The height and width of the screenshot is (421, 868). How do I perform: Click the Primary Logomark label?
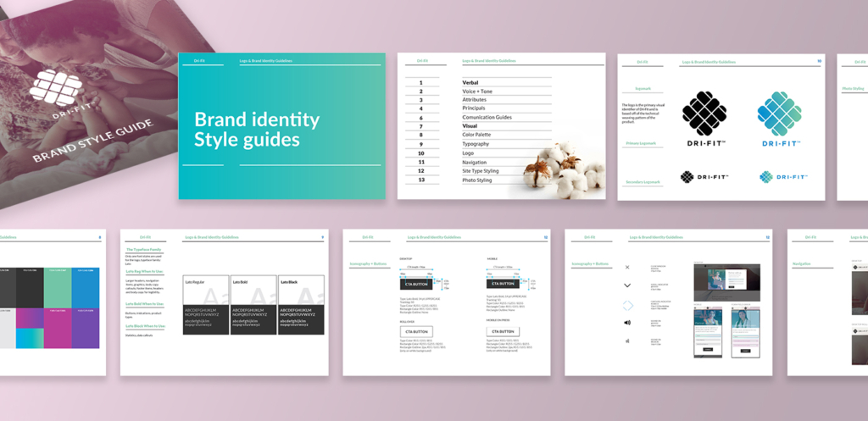[641, 144]
